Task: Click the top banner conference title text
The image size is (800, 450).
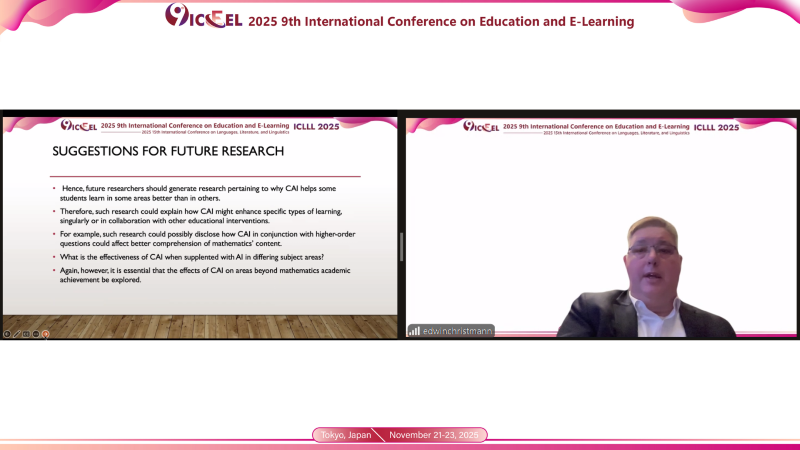Action: [440, 21]
